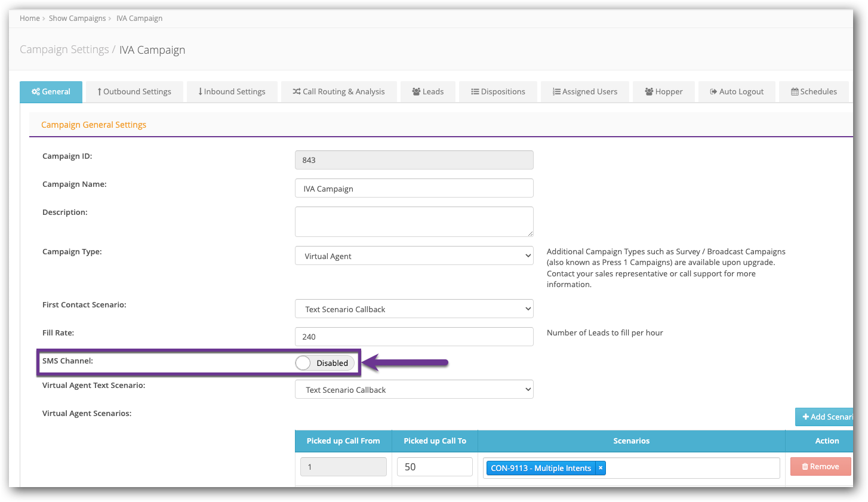Click the Add Scenario button

824,417
